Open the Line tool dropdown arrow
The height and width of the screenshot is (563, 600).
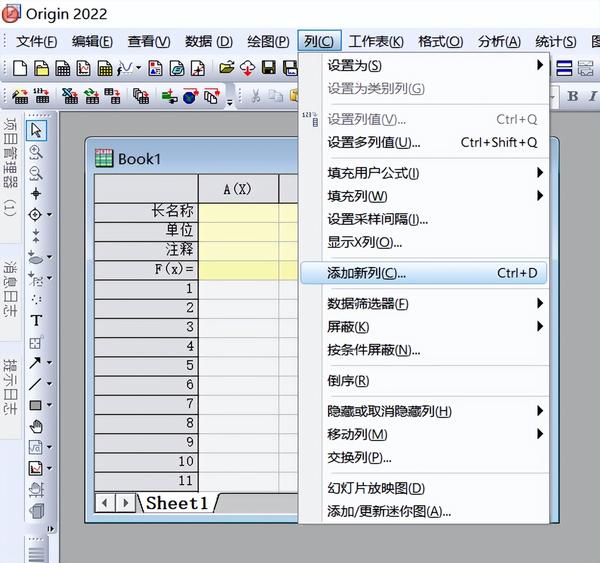click(x=49, y=383)
